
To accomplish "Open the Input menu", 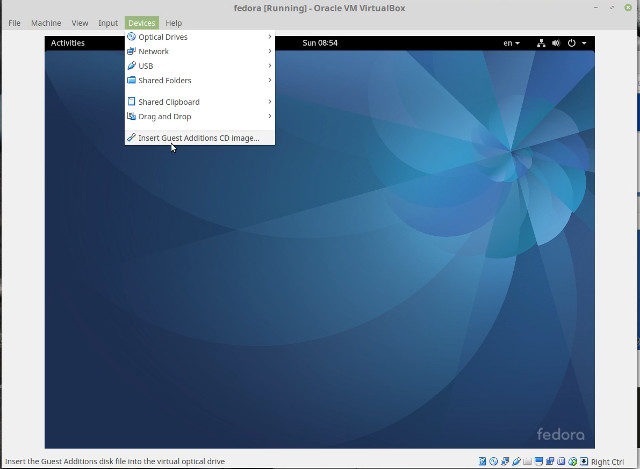I will (x=108, y=23).
